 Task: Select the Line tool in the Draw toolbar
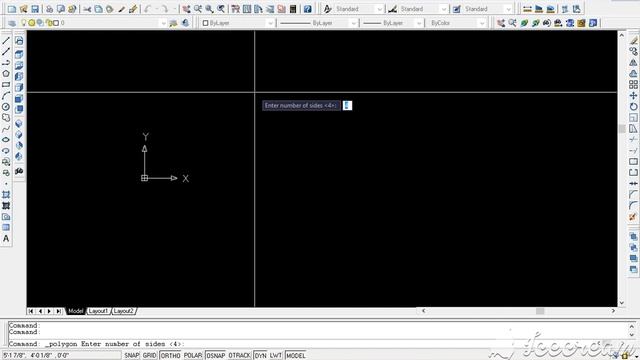pyautogui.click(x=6, y=41)
